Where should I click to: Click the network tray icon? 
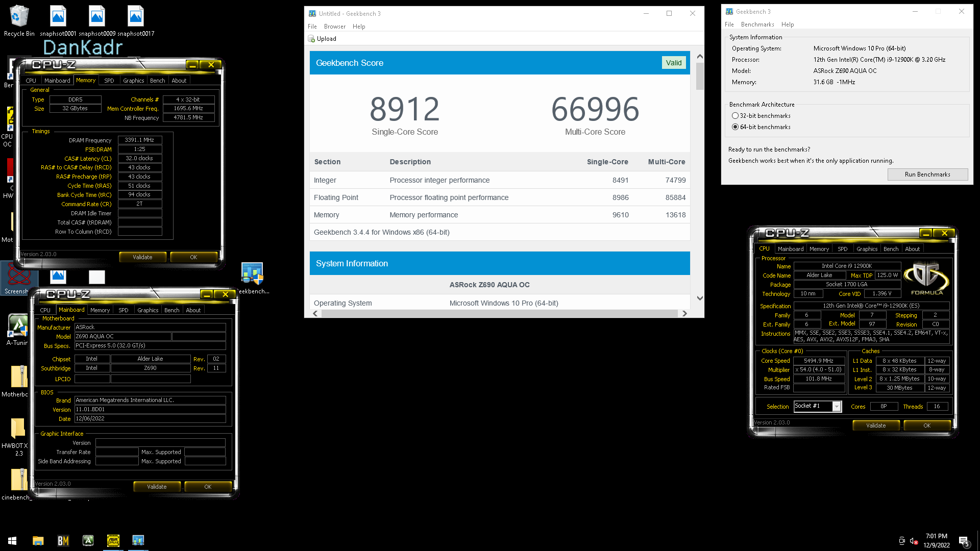click(x=902, y=541)
